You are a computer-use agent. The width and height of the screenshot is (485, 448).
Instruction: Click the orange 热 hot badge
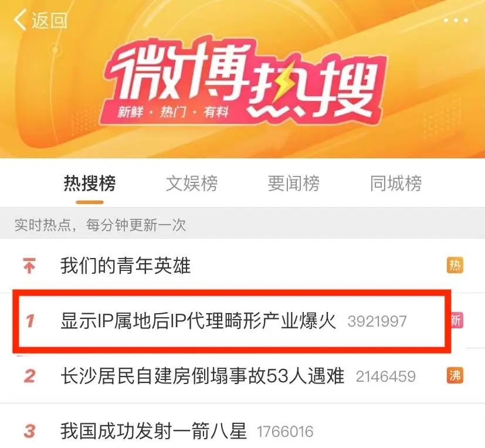[x=455, y=265]
